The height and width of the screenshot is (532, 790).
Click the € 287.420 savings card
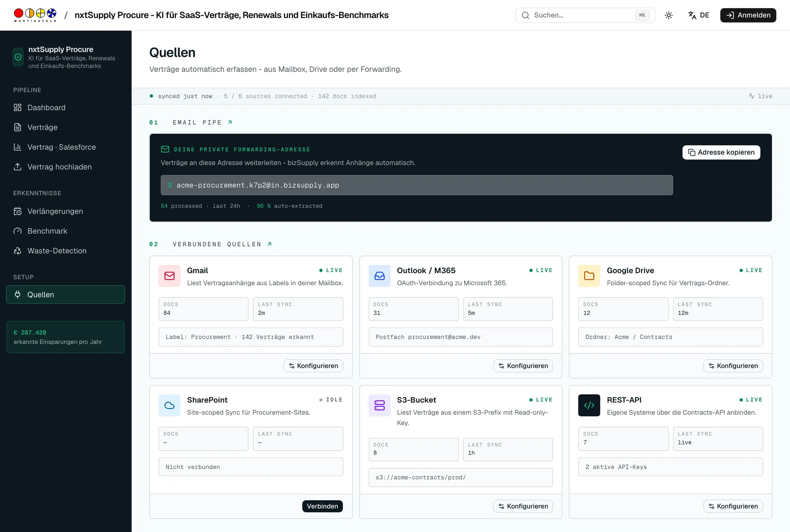65,337
